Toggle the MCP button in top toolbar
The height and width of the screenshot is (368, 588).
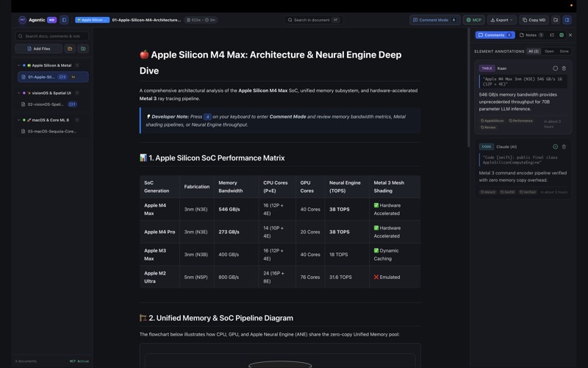pos(473,20)
